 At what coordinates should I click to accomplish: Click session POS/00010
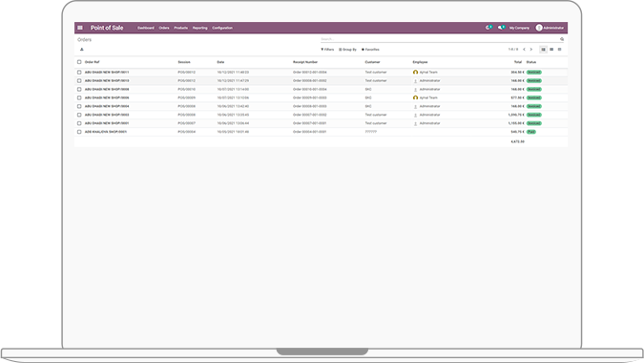pyautogui.click(x=186, y=89)
